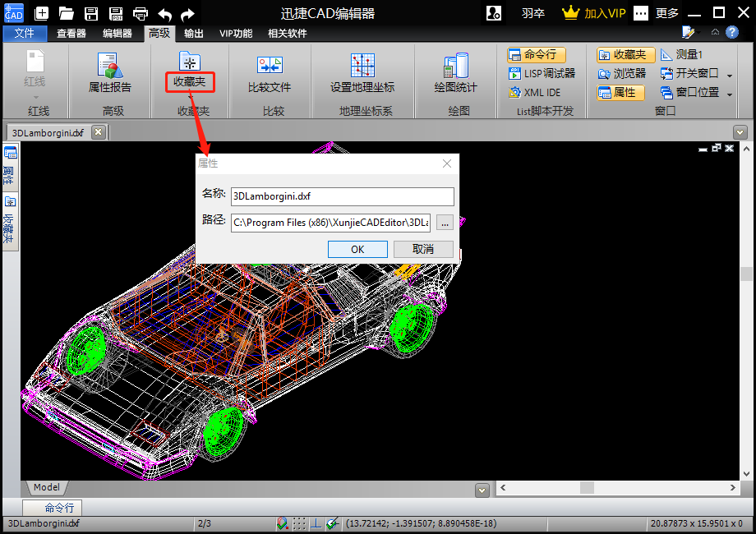Open the 相关软件 tab
Viewport: 756px width, 534px height.
tap(288, 33)
